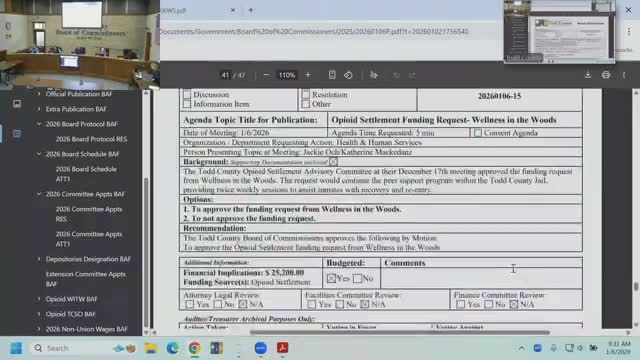
Task: Check the Resolution checkbox
Action: pyautogui.click(x=306, y=94)
